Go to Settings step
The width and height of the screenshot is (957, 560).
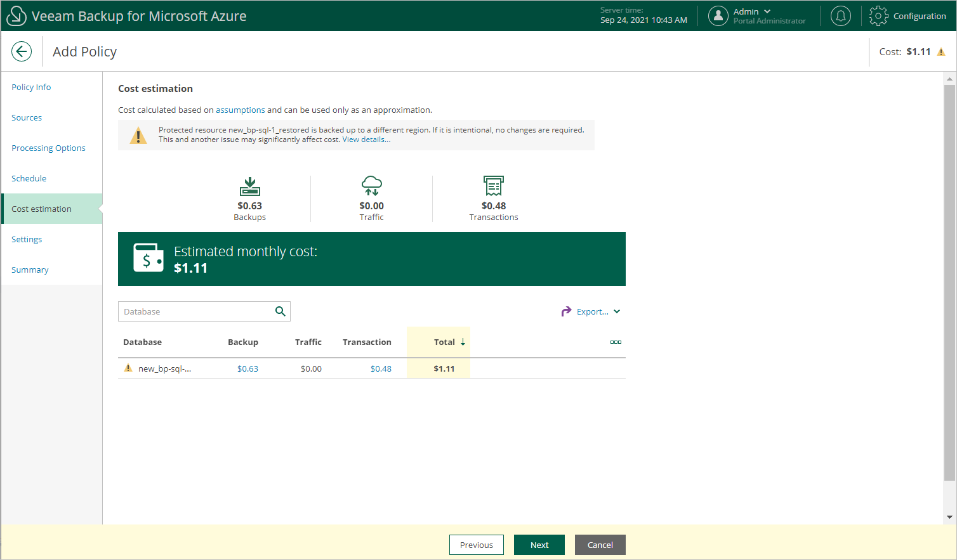tap(27, 239)
